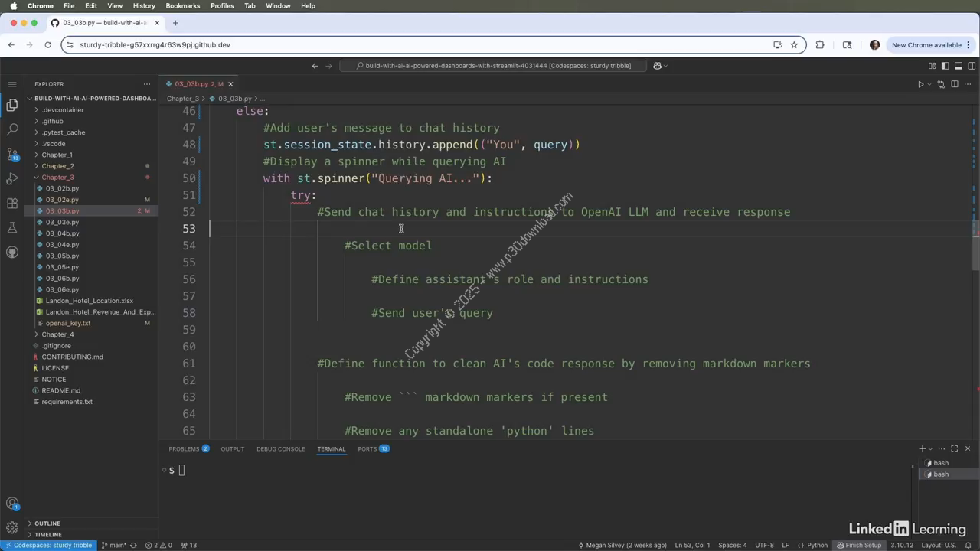Open the Apple menu
This screenshot has width=980, height=551.
13,5
